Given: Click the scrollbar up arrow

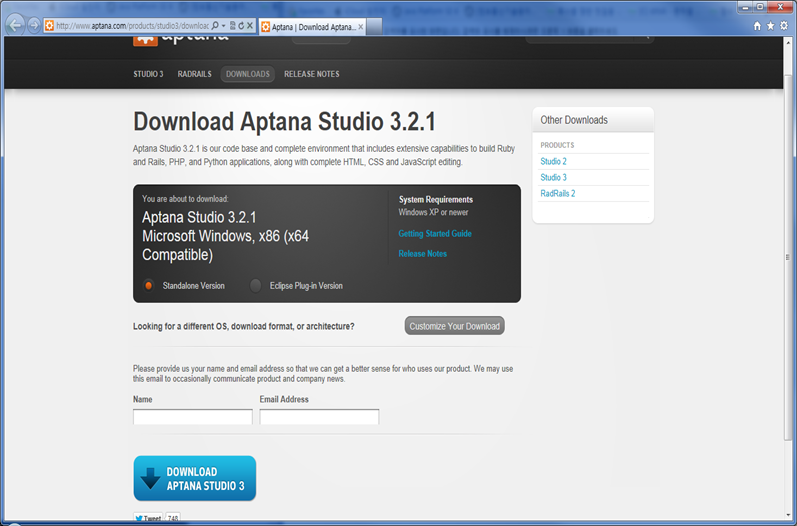Looking at the screenshot, I should tap(788, 42).
